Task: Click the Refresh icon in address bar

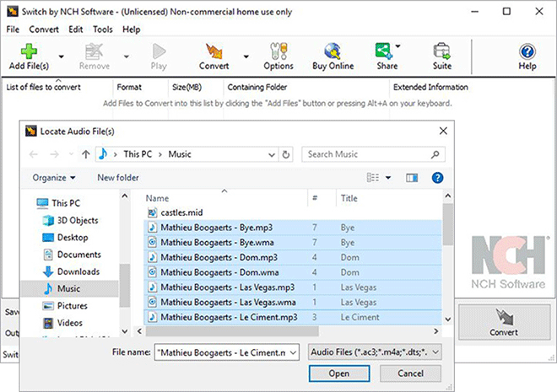Action: click(x=286, y=154)
